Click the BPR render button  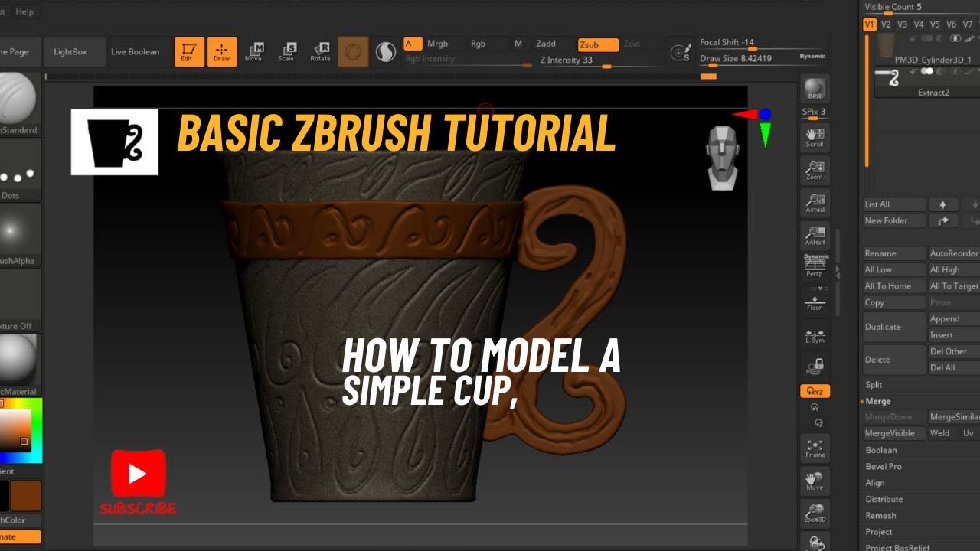815,89
